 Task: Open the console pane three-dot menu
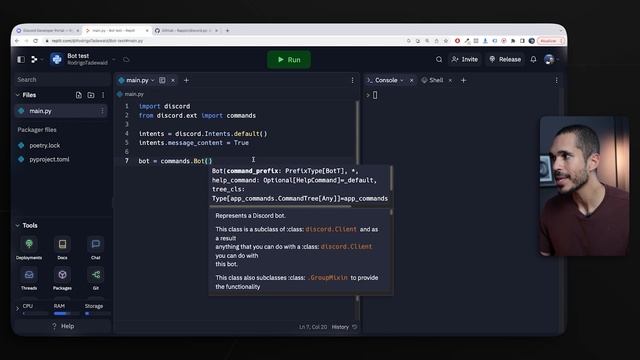[556, 80]
